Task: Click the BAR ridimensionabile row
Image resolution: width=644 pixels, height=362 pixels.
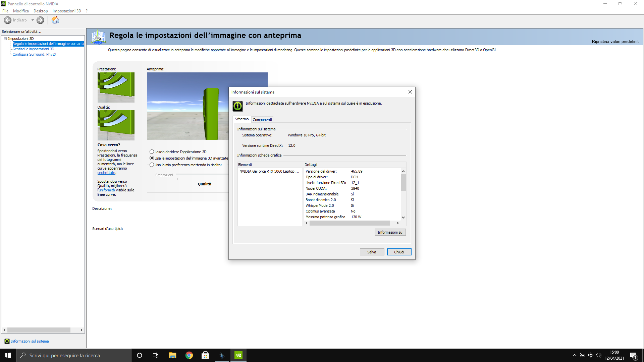Action: [x=352, y=194]
